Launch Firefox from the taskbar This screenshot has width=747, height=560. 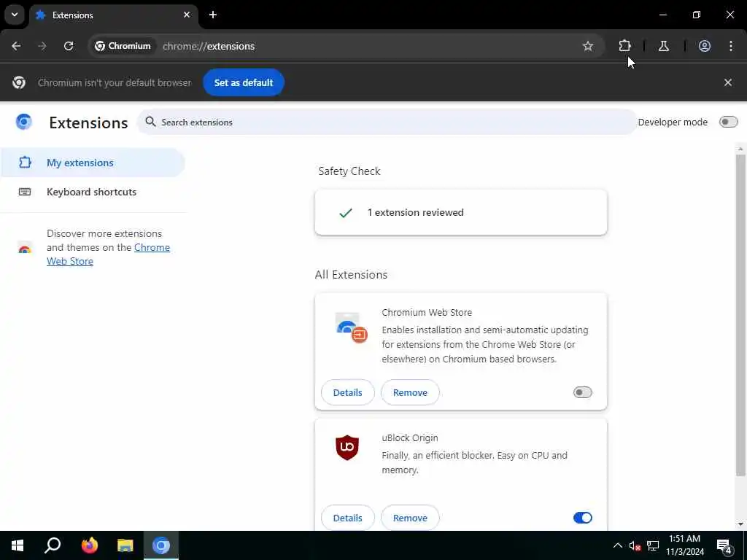(x=89, y=545)
